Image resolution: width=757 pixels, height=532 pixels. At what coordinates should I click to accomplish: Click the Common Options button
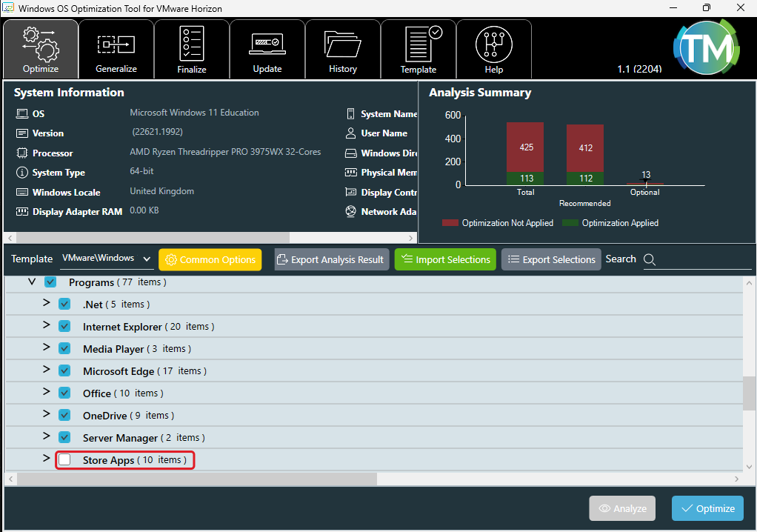pos(210,259)
